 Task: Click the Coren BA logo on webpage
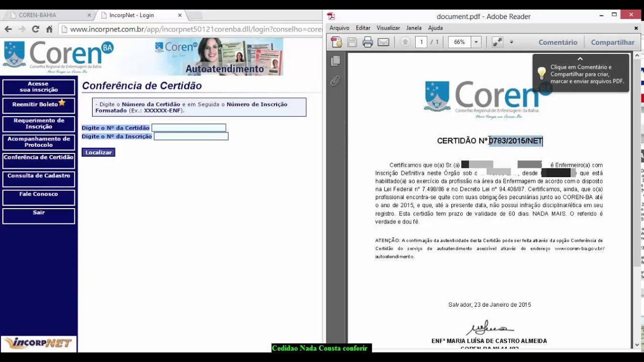click(x=59, y=56)
